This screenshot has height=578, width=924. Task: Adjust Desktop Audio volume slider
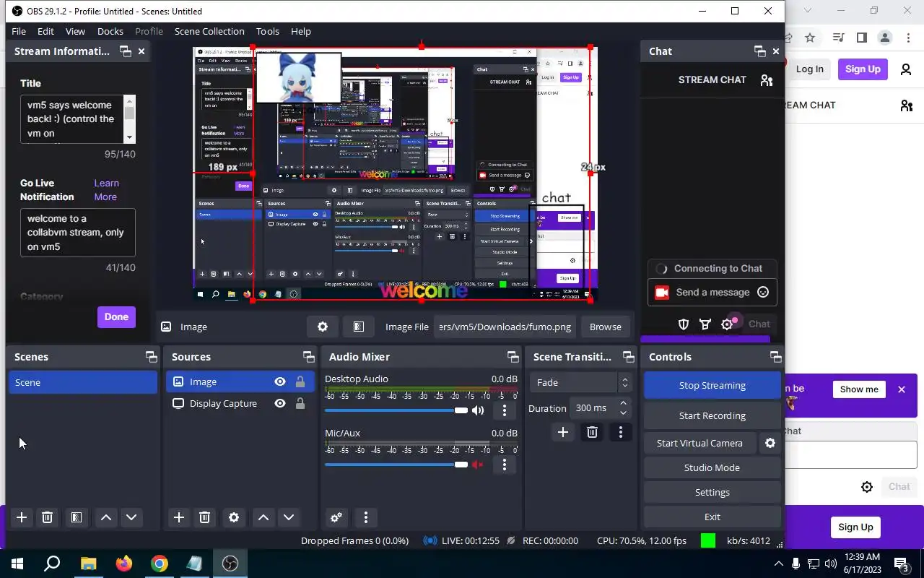coord(396,410)
